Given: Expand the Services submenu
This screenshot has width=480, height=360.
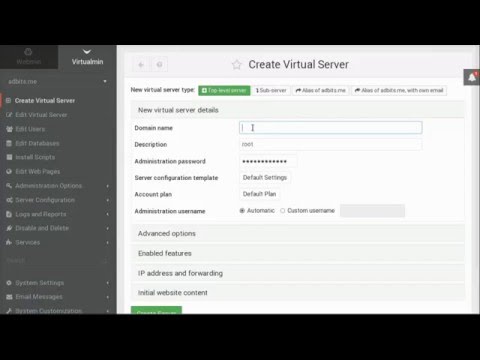Looking at the screenshot, I should 108,243.
